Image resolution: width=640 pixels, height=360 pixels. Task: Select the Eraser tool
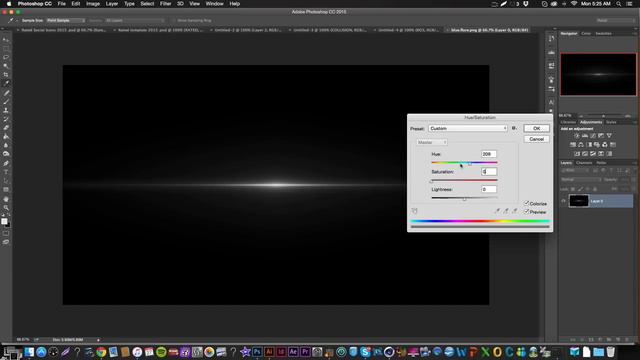[6, 128]
